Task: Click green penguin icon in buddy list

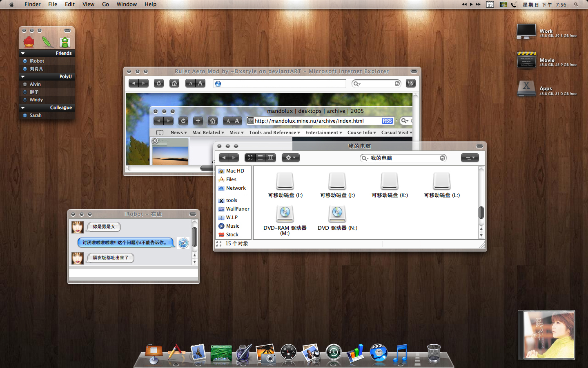Action: [x=65, y=42]
